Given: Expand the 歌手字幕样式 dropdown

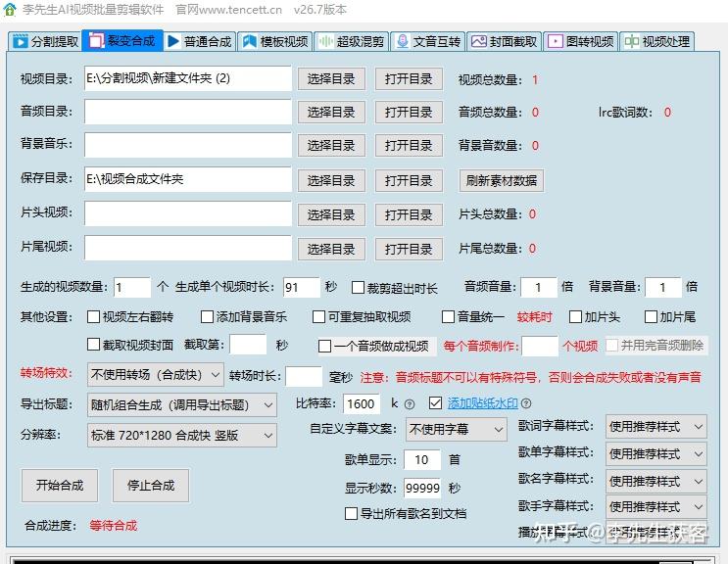Looking at the screenshot, I should pos(656,506).
